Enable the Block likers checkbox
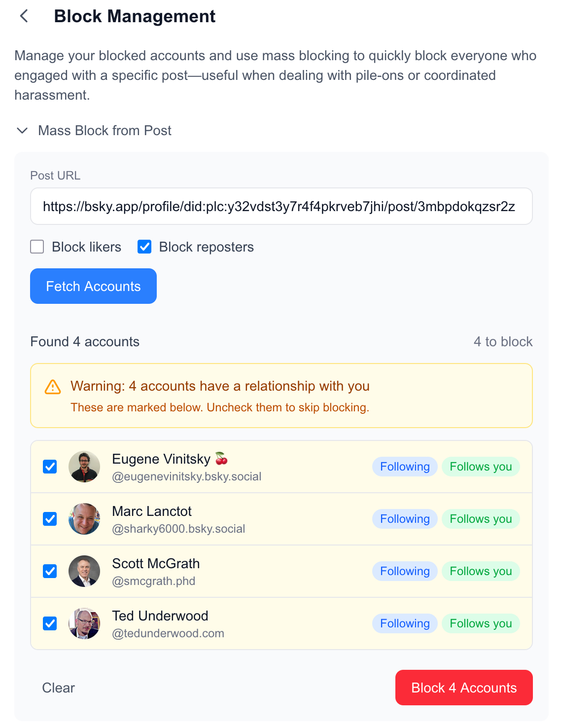Viewport: 561px width, 728px height. (37, 247)
